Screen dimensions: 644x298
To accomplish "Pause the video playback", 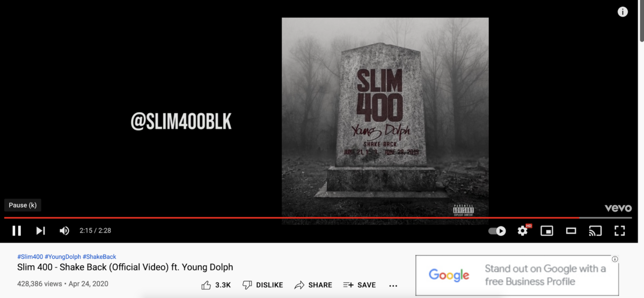I will click(x=17, y=231).
